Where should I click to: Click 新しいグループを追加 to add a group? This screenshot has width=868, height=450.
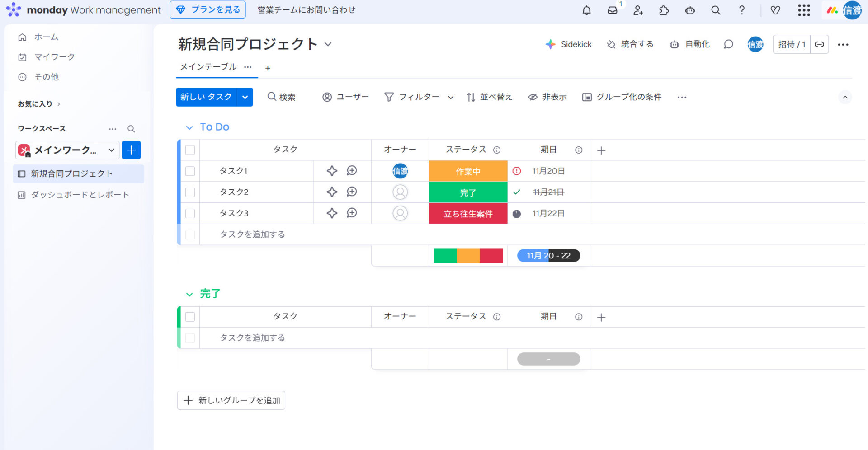point(231,400)
